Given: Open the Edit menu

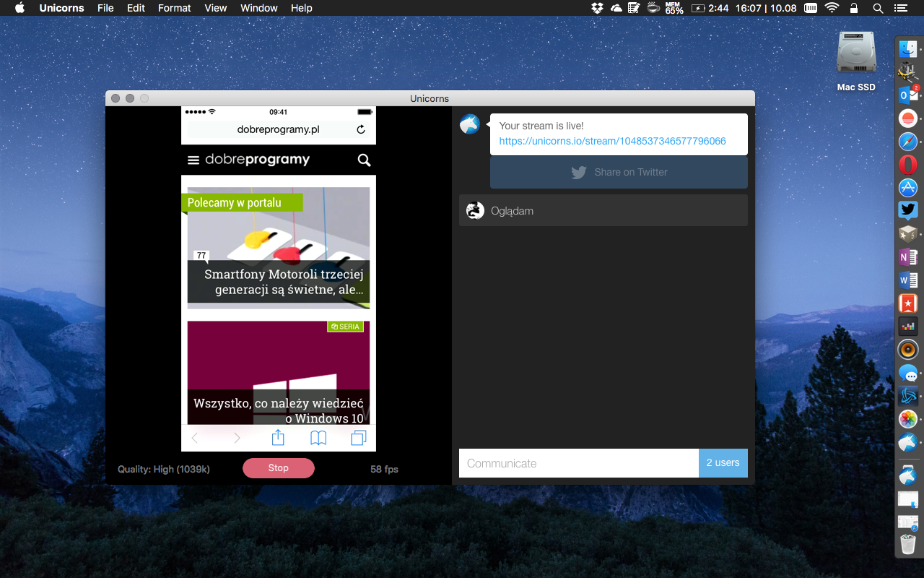Looking at the screenshot, I should pos(136,8).
